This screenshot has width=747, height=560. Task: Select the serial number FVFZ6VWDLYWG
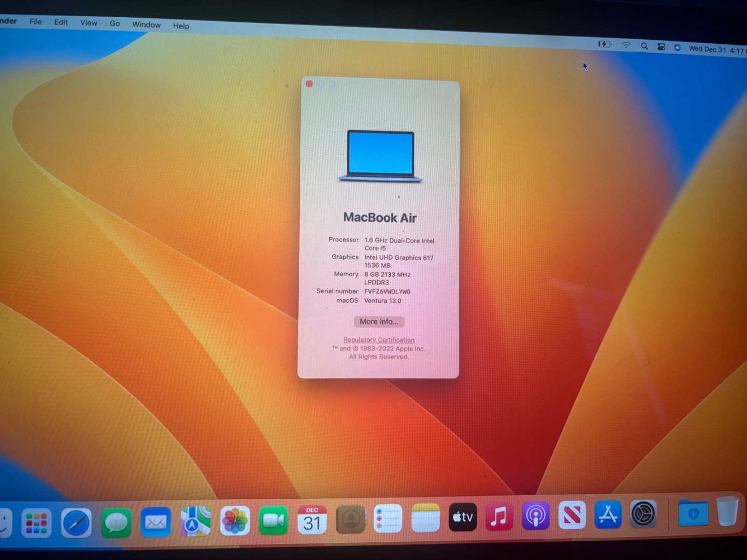click(388, 292)
